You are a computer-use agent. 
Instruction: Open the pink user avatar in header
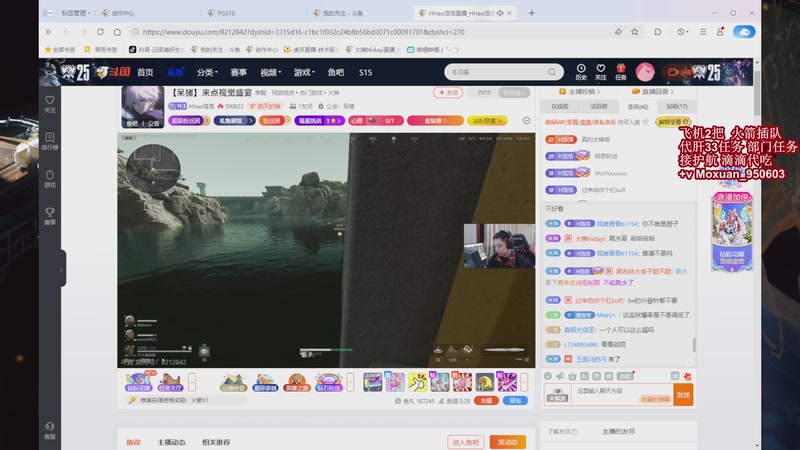coord(645,72)
